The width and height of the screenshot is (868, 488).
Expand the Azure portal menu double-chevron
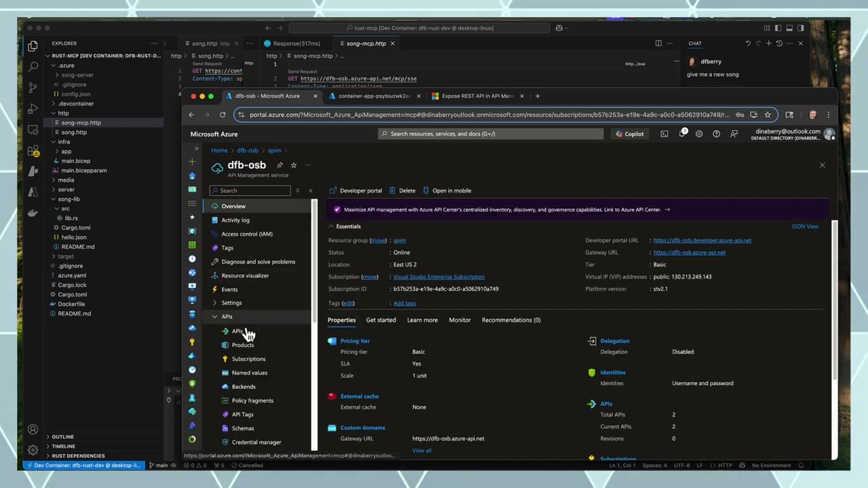[197, 148]
